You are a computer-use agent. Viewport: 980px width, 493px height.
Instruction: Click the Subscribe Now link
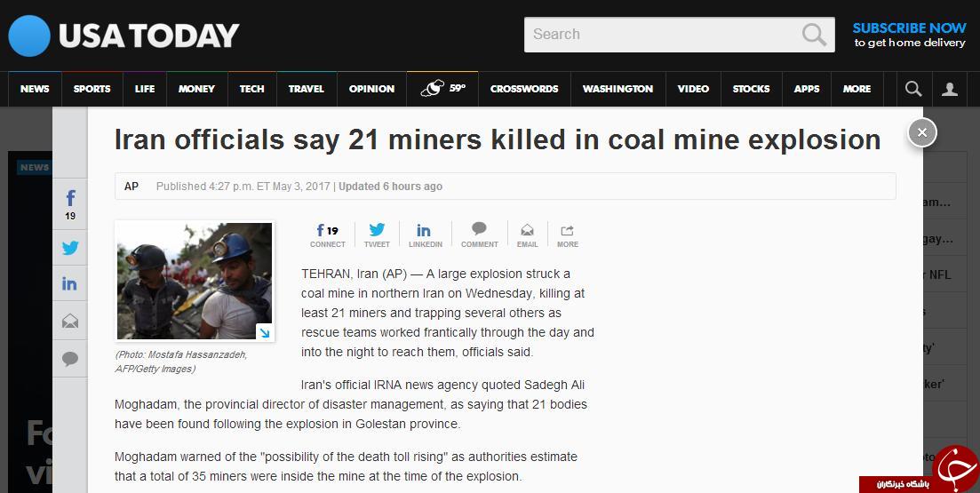coord(910,28)
